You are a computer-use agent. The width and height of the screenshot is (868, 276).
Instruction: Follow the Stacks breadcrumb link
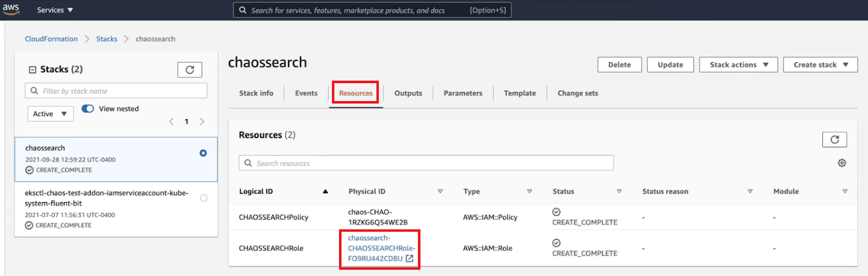[106, 39]
